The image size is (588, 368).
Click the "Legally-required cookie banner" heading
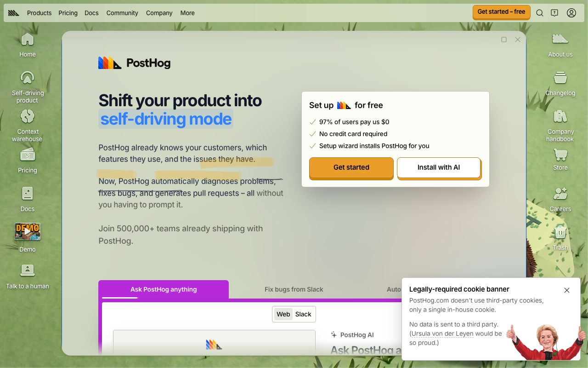tap(459, 289)
